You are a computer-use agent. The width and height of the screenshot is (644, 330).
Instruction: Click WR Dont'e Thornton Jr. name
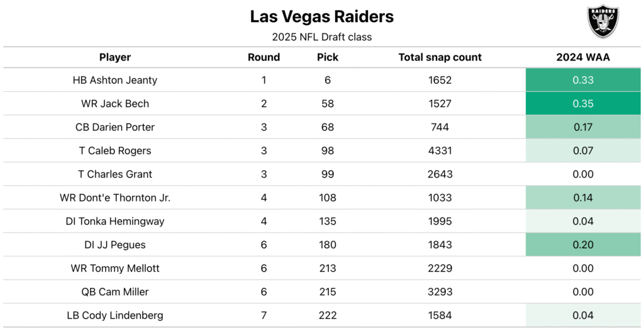pos(115,198)
